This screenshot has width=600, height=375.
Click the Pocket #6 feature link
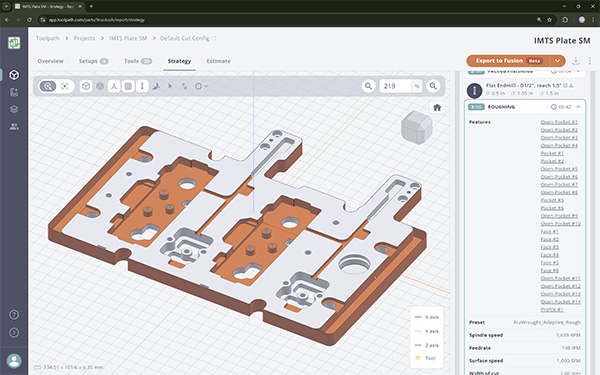[x=552, y=208]
